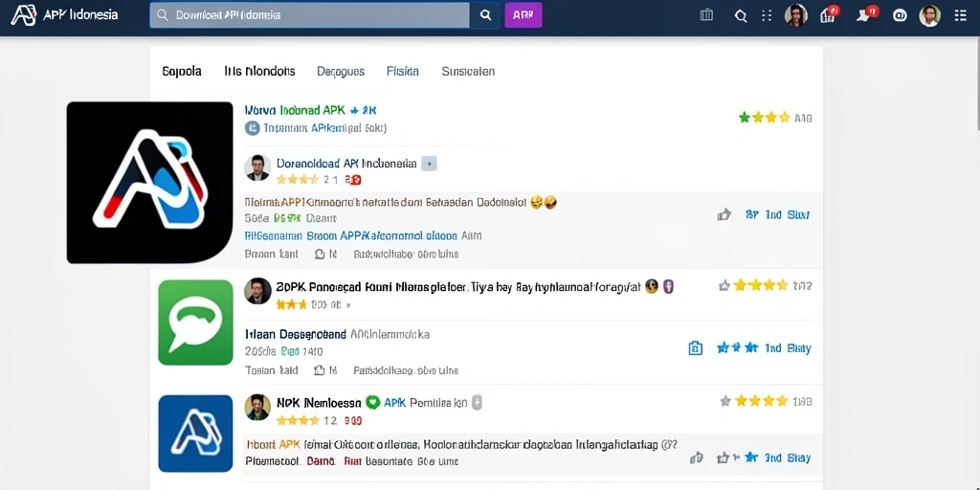The width and height of the screenshot is (980, 490).
Task: Click blue clipboard icon in Hlaan Dessenoband row
Action: [695, 348]
